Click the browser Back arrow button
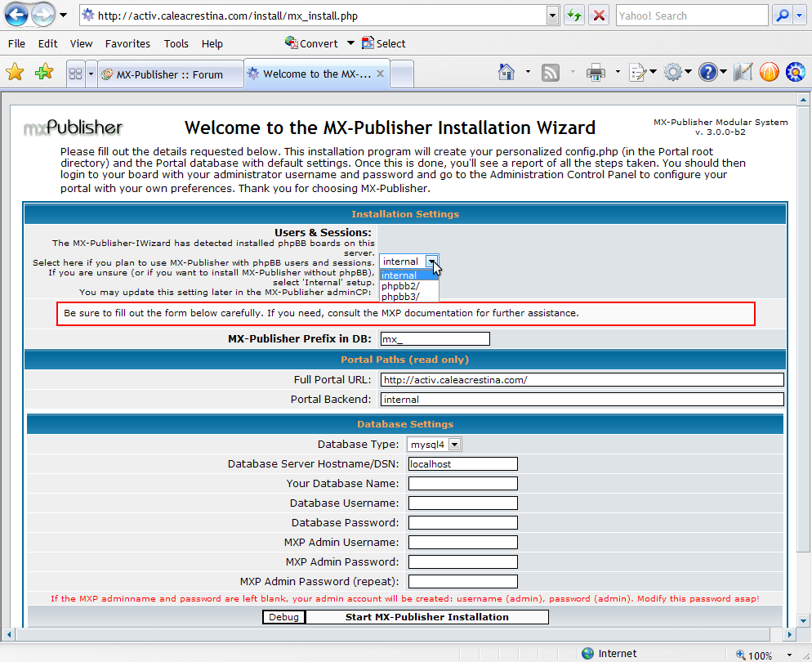812x662 pixels. tap(17, 15)
